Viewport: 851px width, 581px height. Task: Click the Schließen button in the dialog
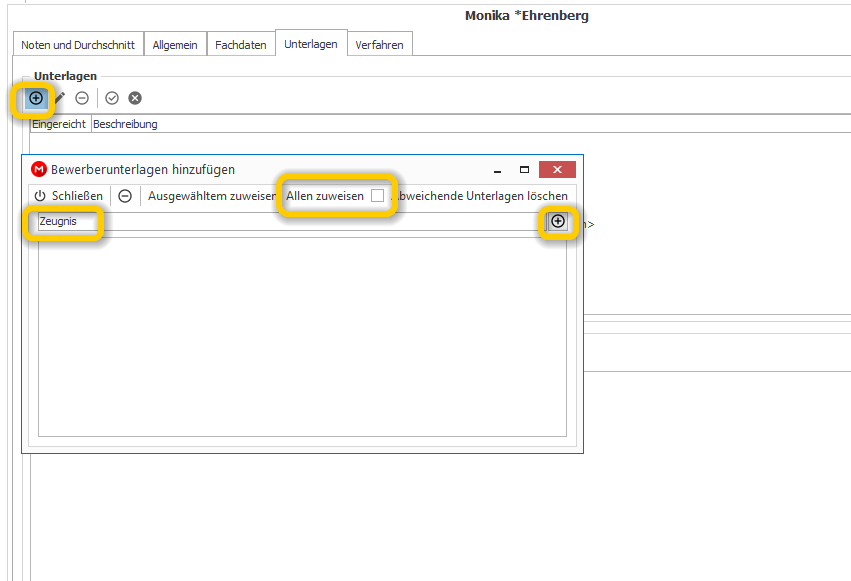[x=68, y=196]
